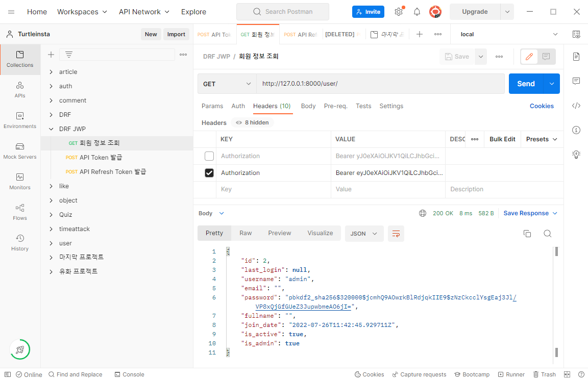The image size is (588, 380).
Task: Open the Collections sidebar panel
Action: coord(20,59)
